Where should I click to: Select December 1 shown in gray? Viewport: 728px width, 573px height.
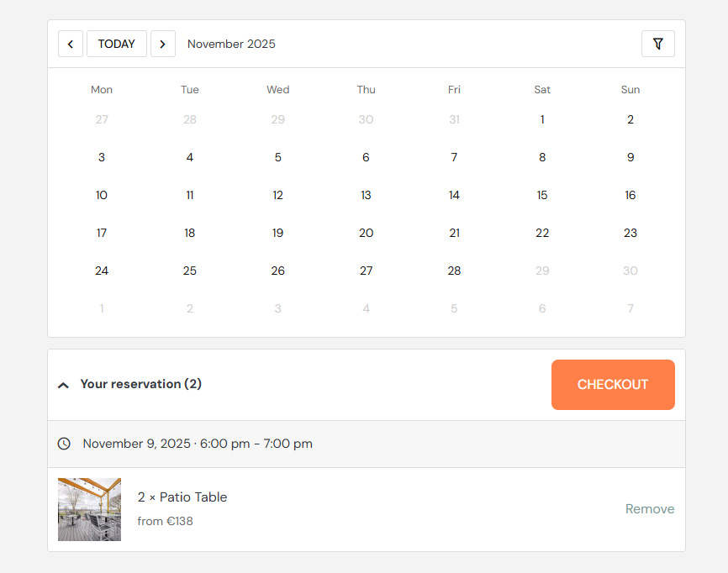coord(102,308)
